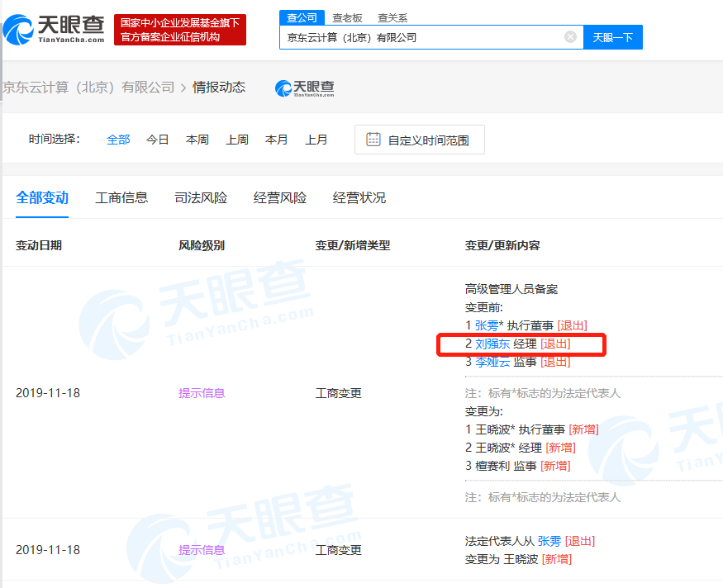The image size is (723, 588).
Task: Open the 司法风险 tab
Action: point(201,198)
